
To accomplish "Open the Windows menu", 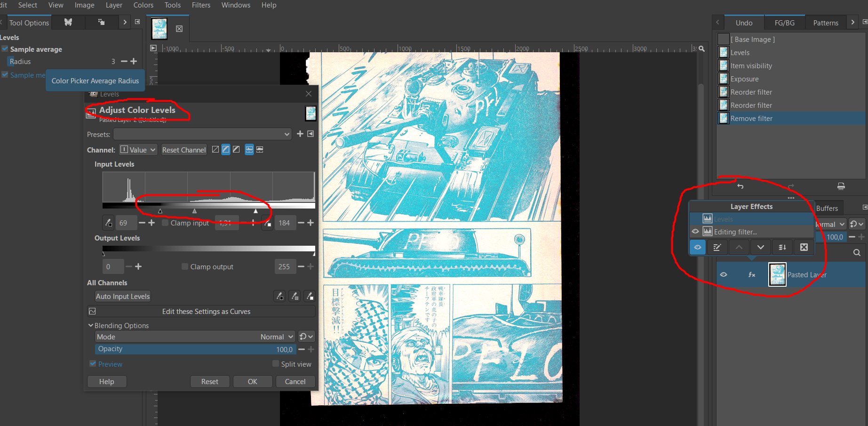I will (x=236, y=5).
